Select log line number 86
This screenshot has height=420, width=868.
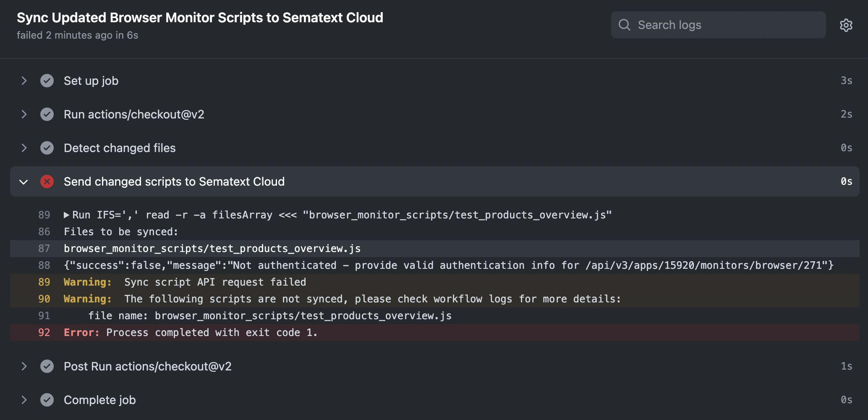(x=44, y=232)
